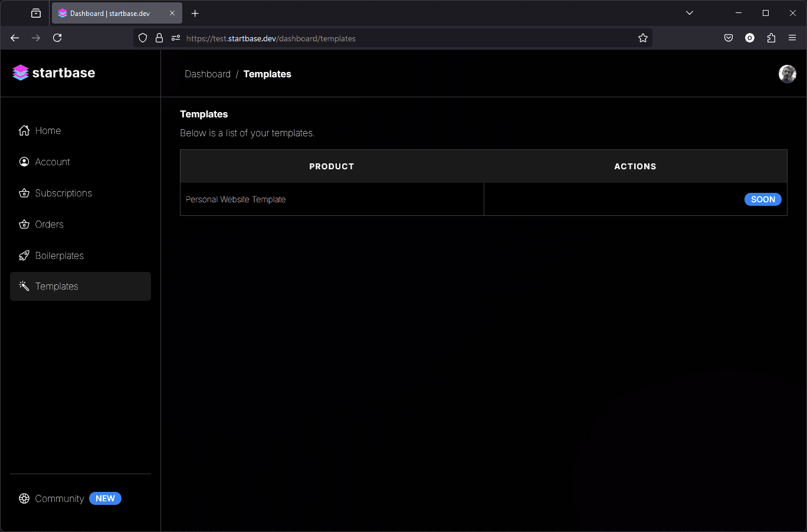Open the user avatar profile picture
Viewport: 807px width, 532px height.
788,74
